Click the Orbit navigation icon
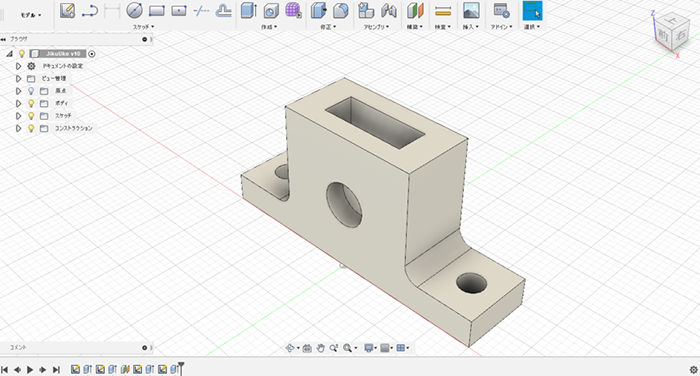 (290, 348)
